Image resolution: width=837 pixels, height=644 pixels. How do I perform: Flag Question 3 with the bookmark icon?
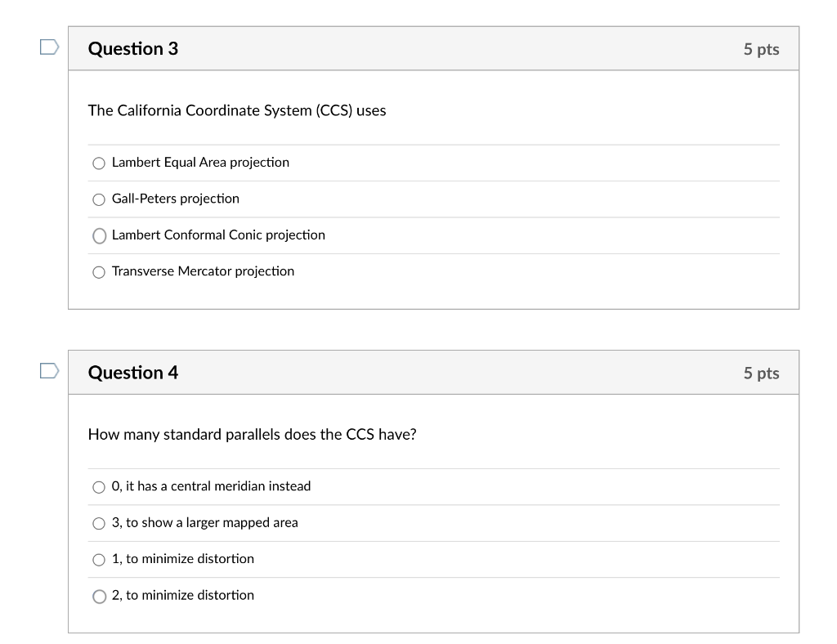[49, 47]
